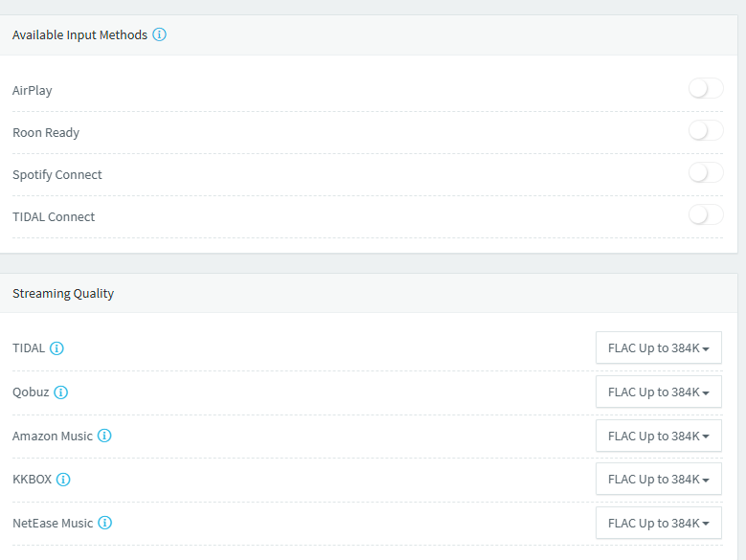The image size is (746, 560).
Task: Select NetEase Music quality dropdown
Action: click(658, 523)
